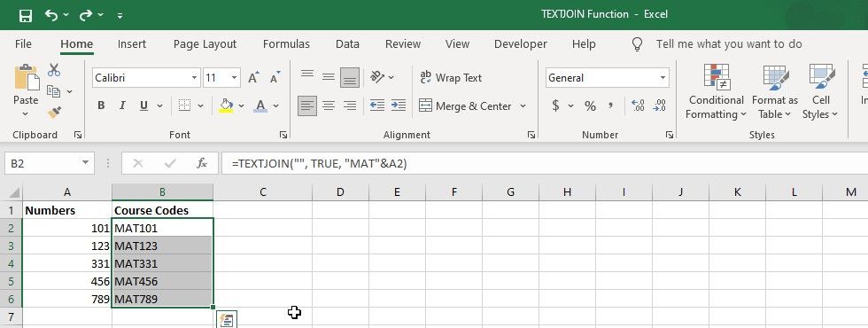Decrease the cell indent
Screen dimensions: 868x328
coord(377,105)
